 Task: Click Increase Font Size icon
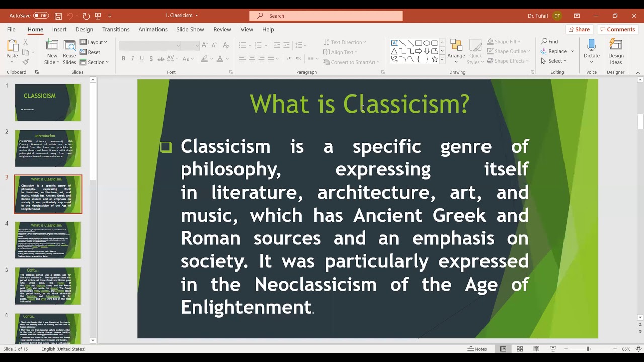(204, 45)
